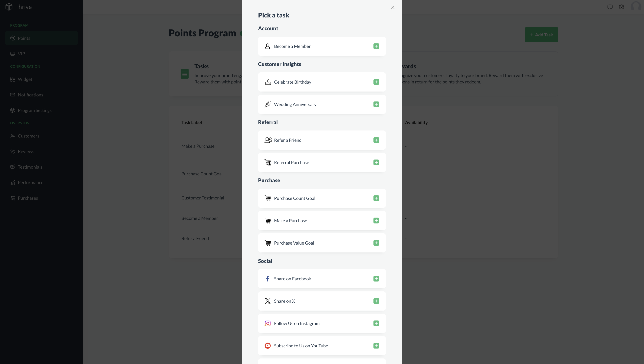Screen dimensions: 644x364
Task: Add the Celebrate Birthday task
Action: tap(376, 82)
